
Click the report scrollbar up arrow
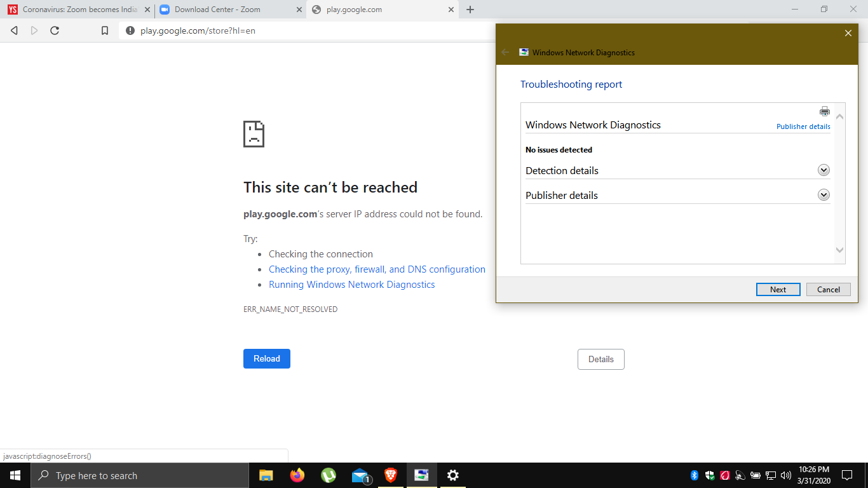[839, 117]
